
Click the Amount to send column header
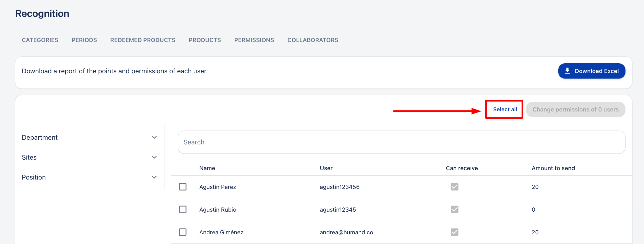(553, 168)
